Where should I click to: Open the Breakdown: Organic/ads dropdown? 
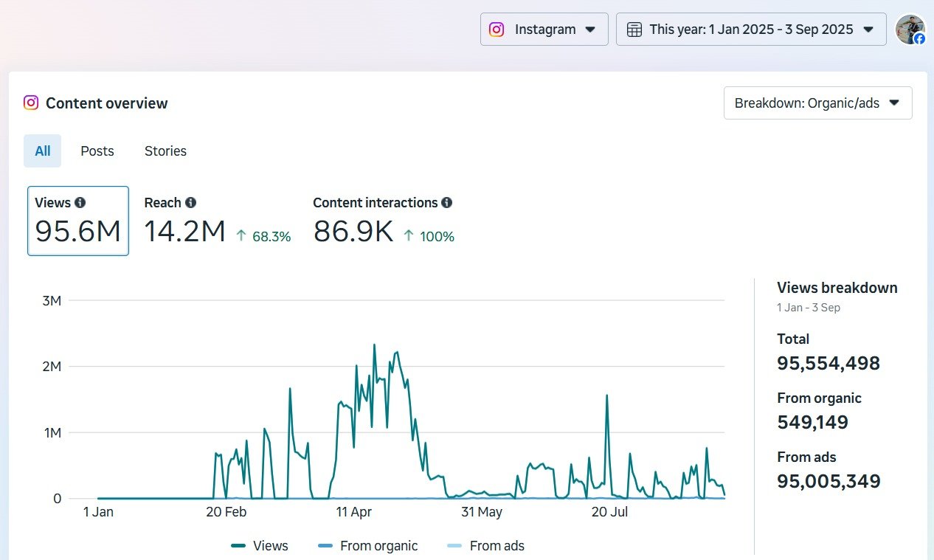817,103
